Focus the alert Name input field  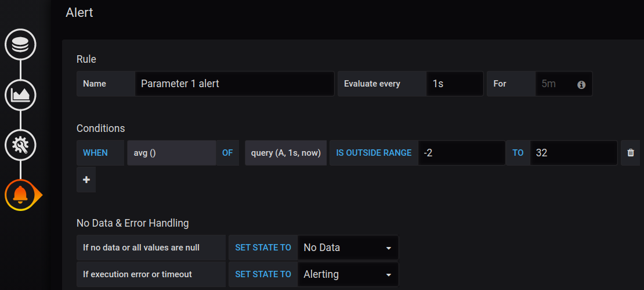(234, 84)
